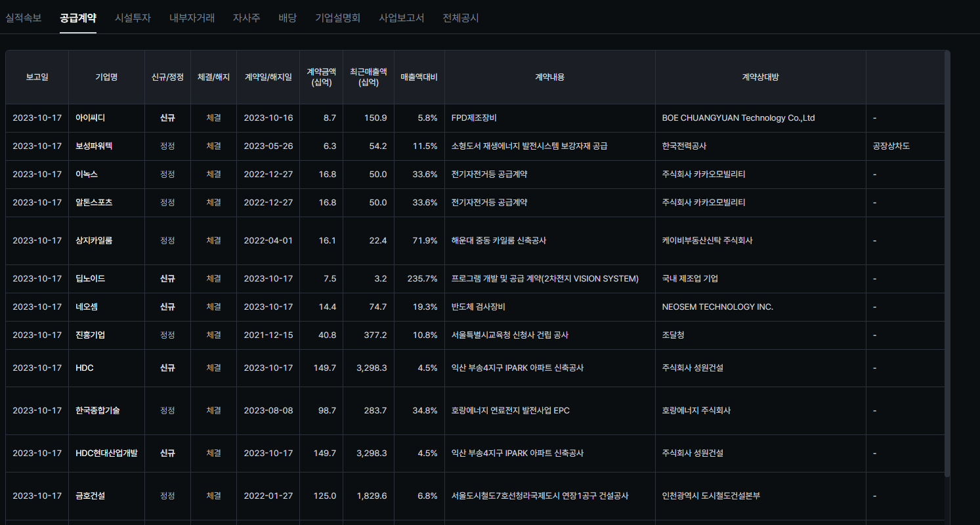Open company HDC
980x525 pixels.
coord(85,368)
